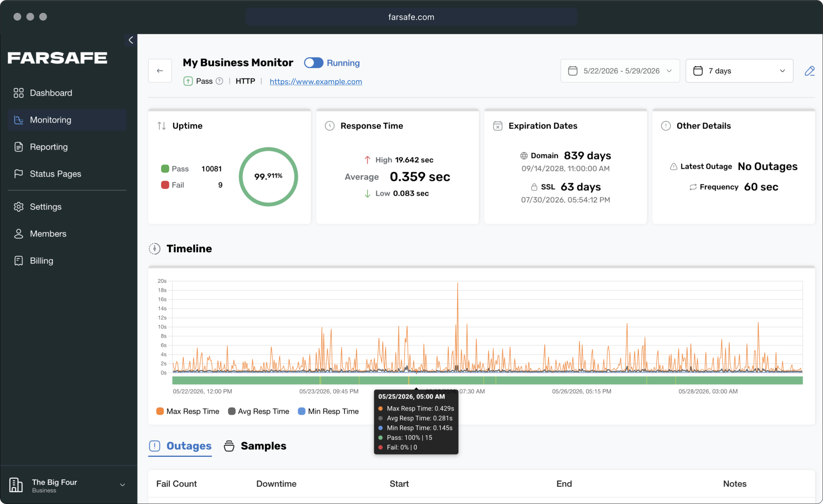Open the Dashboard page
This screenshot has height=504, width=823.
[x=67, y=93]
